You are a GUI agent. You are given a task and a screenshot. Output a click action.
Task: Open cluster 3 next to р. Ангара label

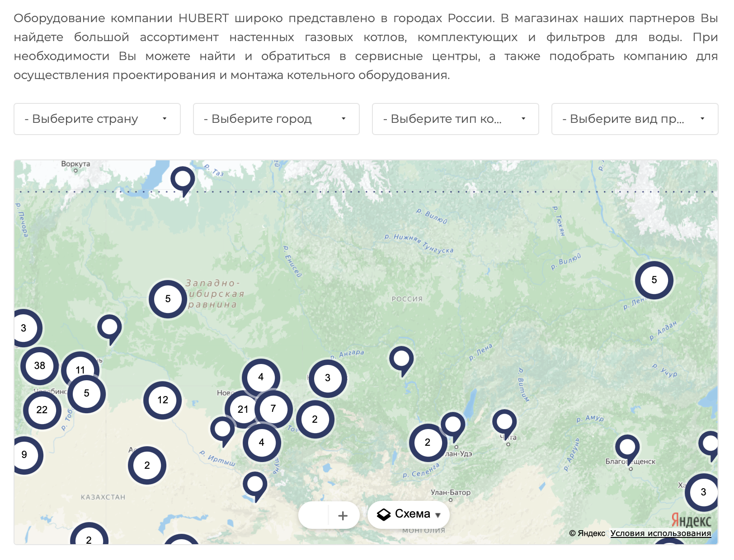(x=328, y=378)
